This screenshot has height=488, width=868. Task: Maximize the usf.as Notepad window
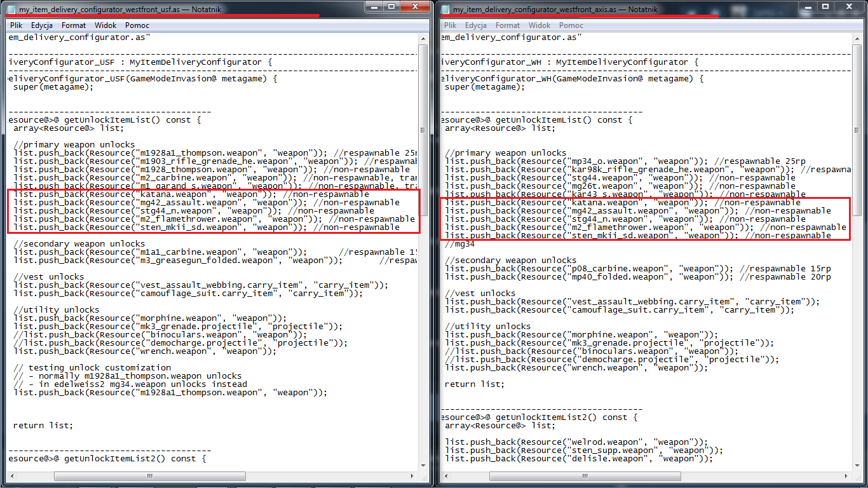pyautogui.click(x=391, y=7)
